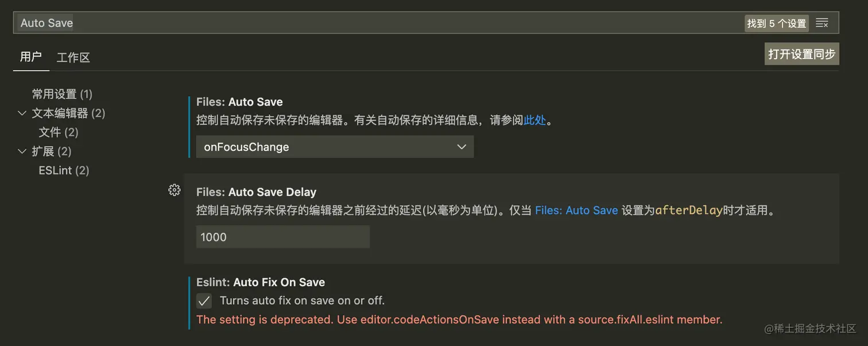The height and width of the screenshot is (346, 868).
Task: Switch to the 工作区 settings tab
Action: [x=73, y=57]
